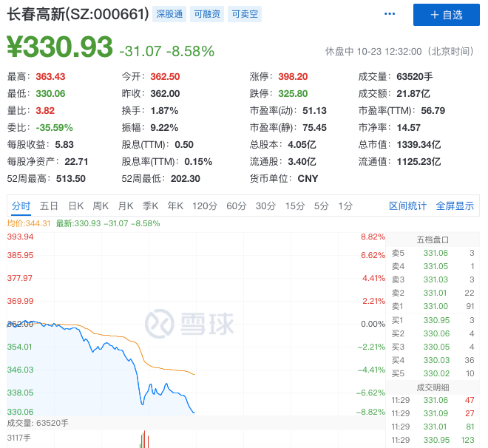Click the 可融资 tag
The height and width of the screenshot is (448, 488).
[207, 14]
